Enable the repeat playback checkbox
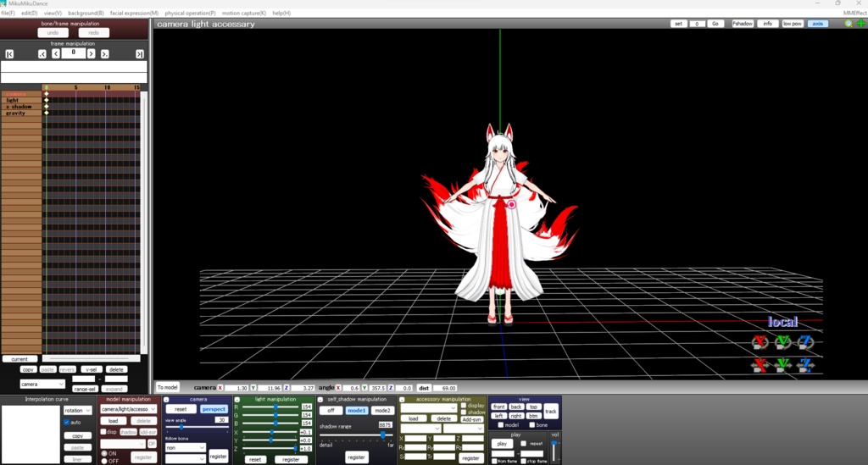Viewport: 868px width, 465px height. click(524, 444)
